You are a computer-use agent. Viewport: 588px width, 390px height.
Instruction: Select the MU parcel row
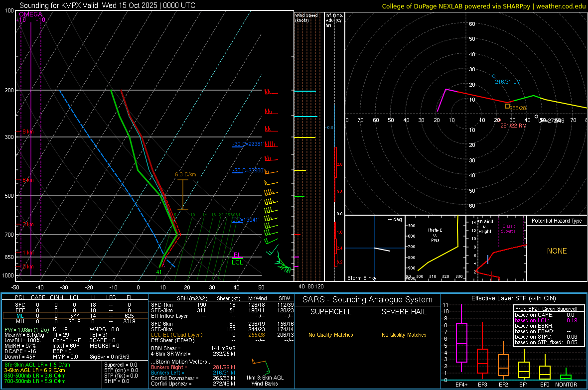pos(74,321)
